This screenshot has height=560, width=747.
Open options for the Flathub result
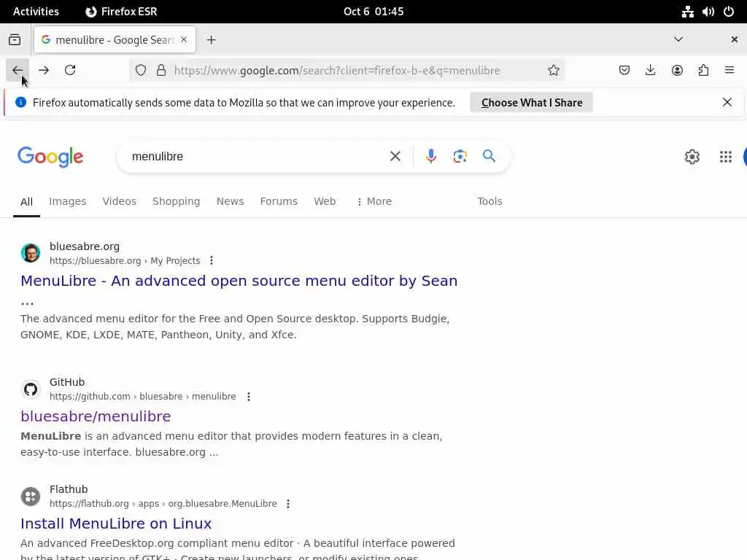[x=288, y=504]
